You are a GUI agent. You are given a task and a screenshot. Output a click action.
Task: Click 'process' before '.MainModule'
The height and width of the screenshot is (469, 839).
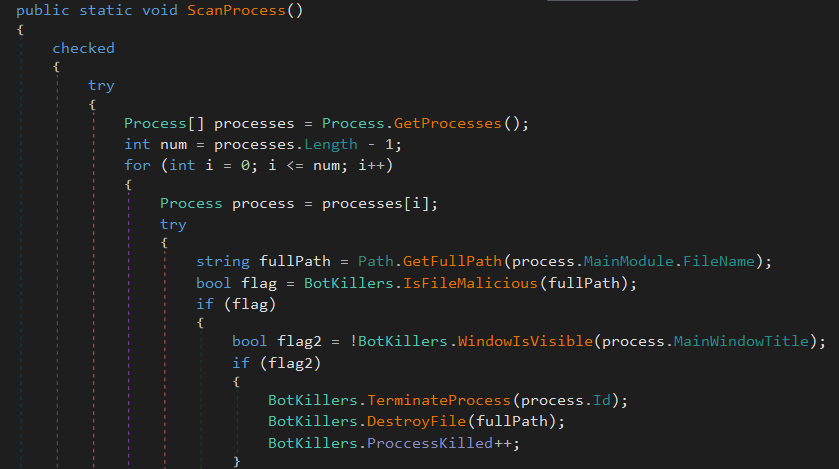[543, 262]
